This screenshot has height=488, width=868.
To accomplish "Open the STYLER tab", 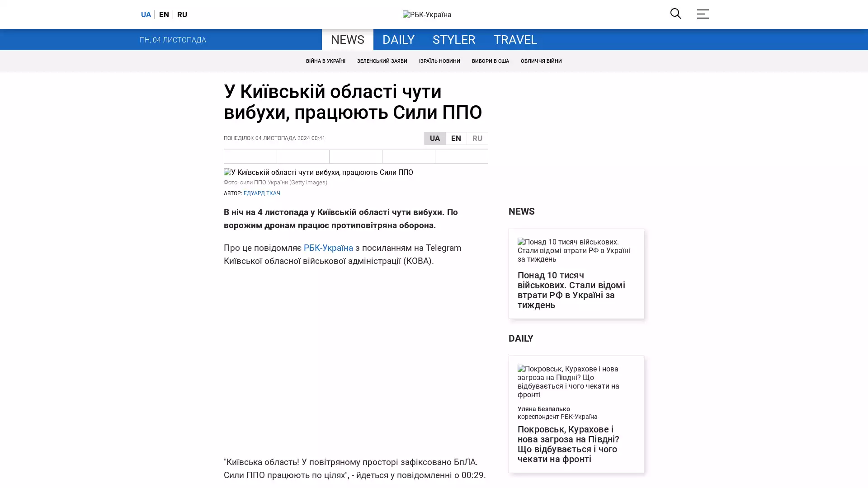I will tap(453, 40).
